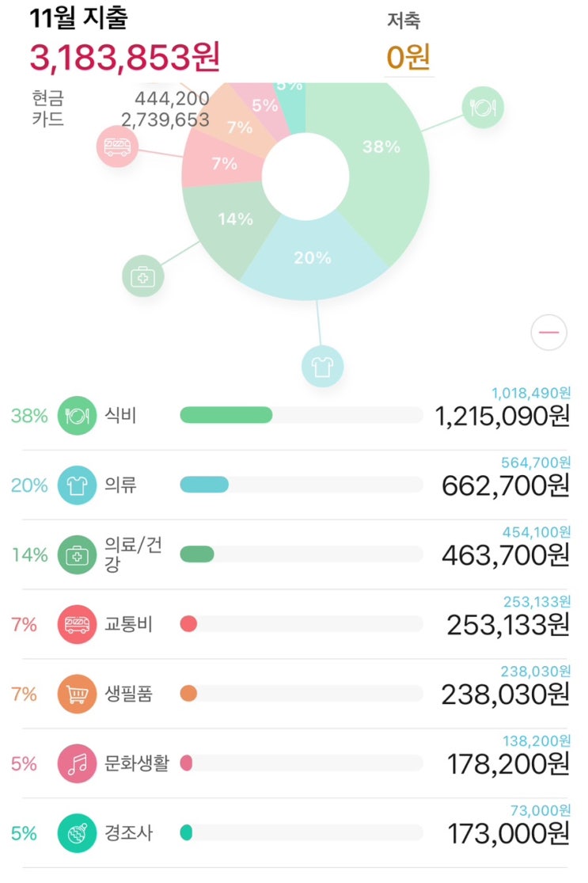Open the 저축 savings amount 0원
Image resolution: width=588 pixels, height=883 pixels.
[408, 58]
